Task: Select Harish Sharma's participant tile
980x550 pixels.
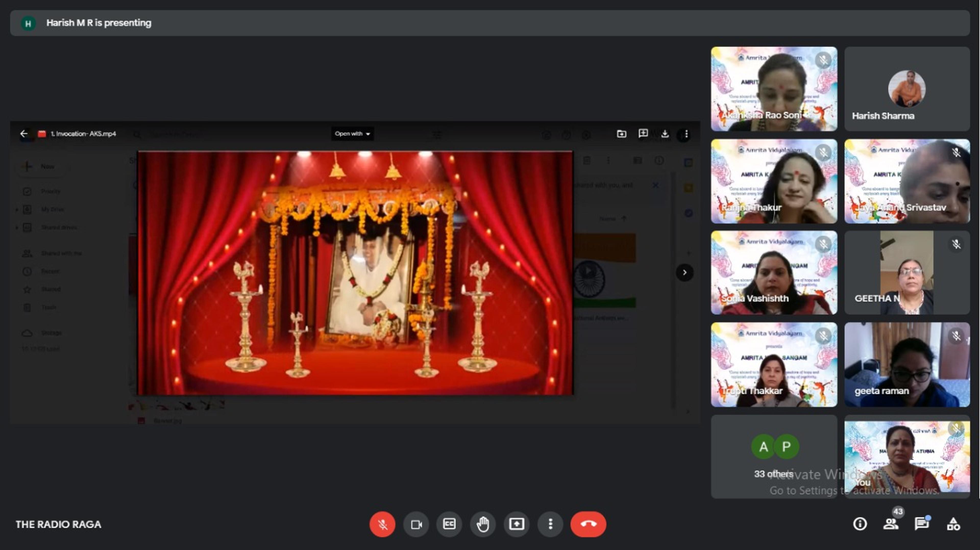Action: pos(907,89)
